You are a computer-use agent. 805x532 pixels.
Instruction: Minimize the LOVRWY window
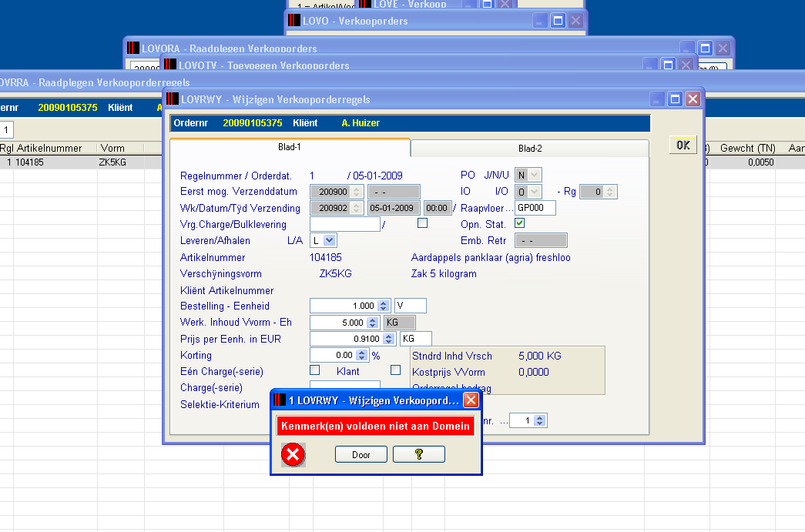click(658, 99)
